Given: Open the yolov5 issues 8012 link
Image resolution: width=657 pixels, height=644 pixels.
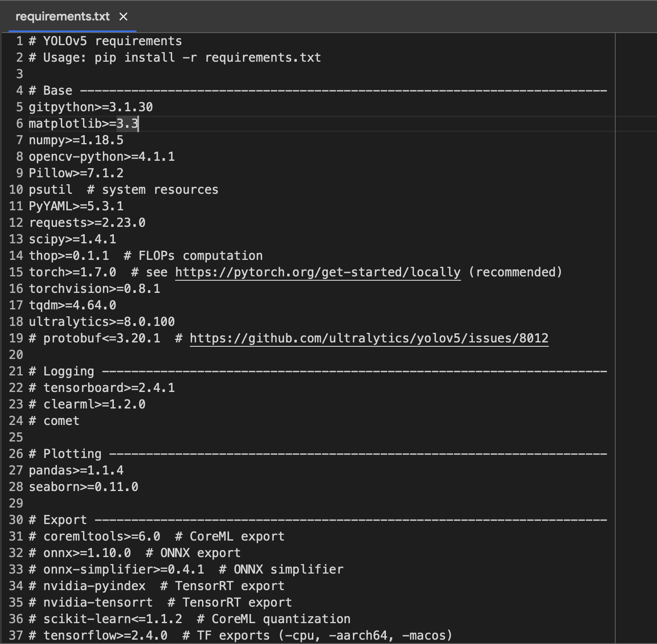Looking at the screenshot, I should click(x=369, y=338).
